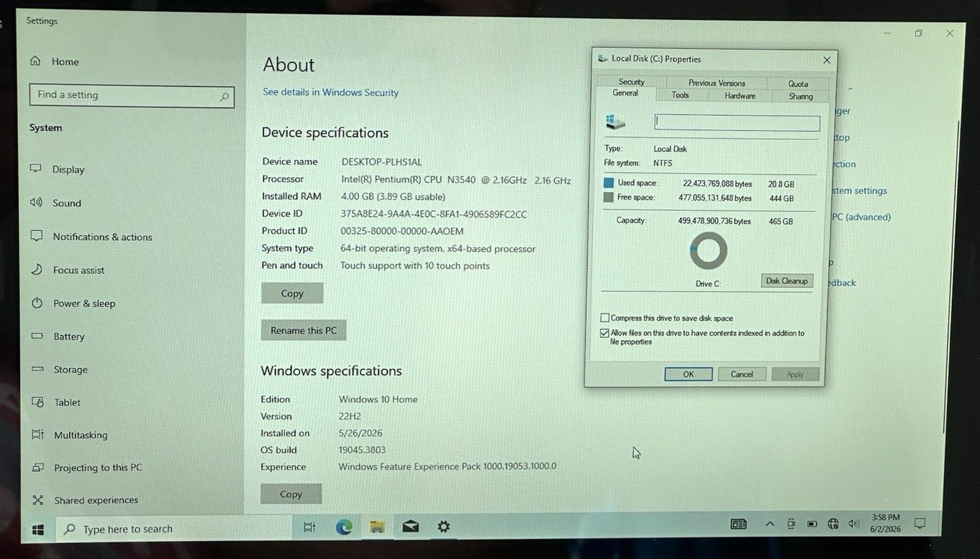Select the General tab
The image size is (980, 559).
coord(625,93)
